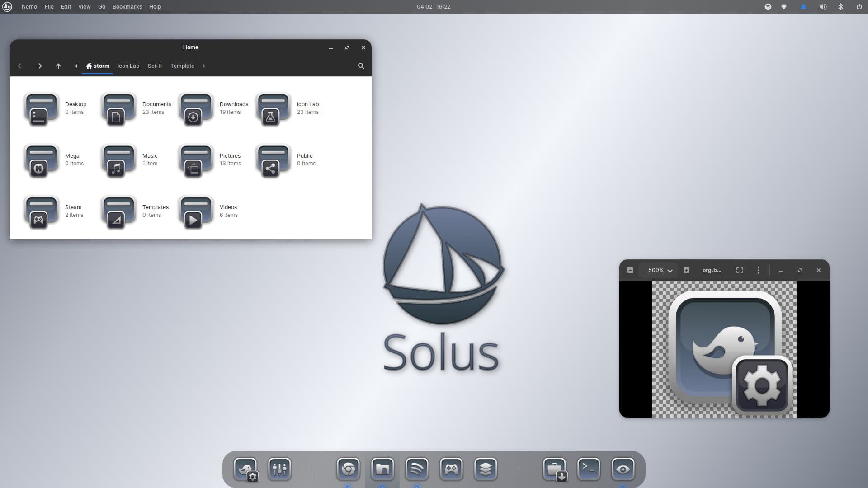Open the Mega folder icon
868x488 pixels.
41,160
